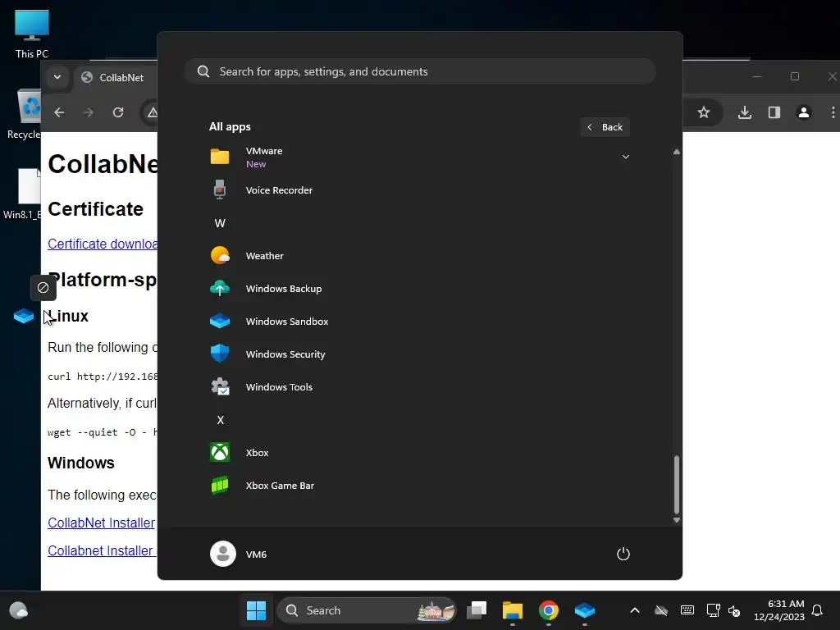Switch to the CollabNet browser tab
840x630 pixels.
point(115,77)
